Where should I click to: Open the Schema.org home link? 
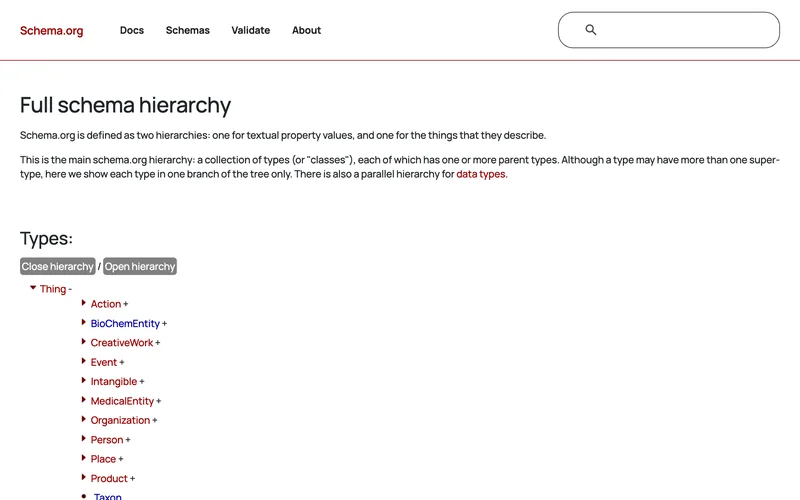52,31
